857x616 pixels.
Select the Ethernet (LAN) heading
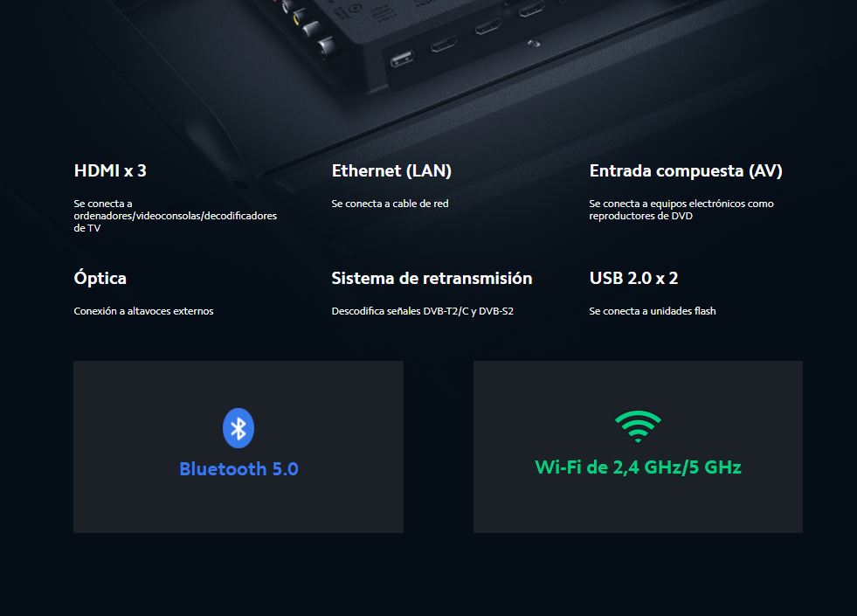[x=391, y=170]
